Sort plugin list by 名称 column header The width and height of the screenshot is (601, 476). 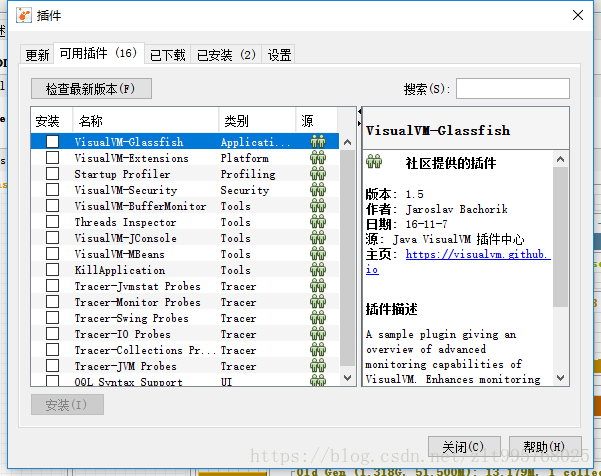(146, 121)
